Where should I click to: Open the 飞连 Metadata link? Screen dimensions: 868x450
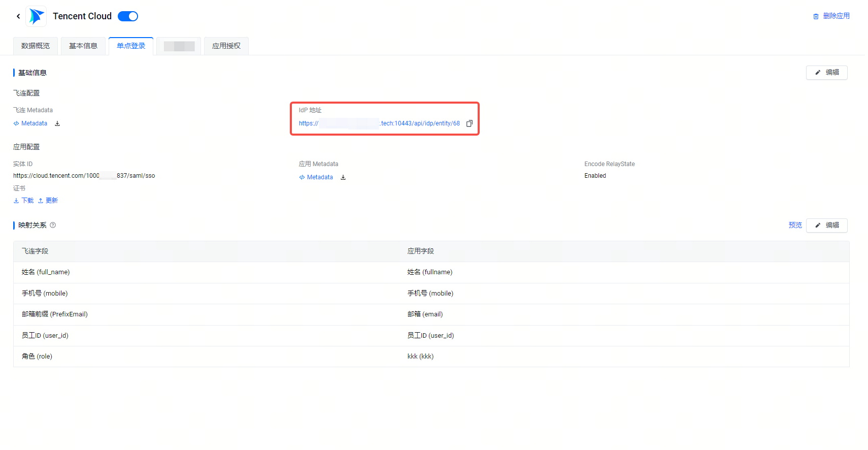30,123
